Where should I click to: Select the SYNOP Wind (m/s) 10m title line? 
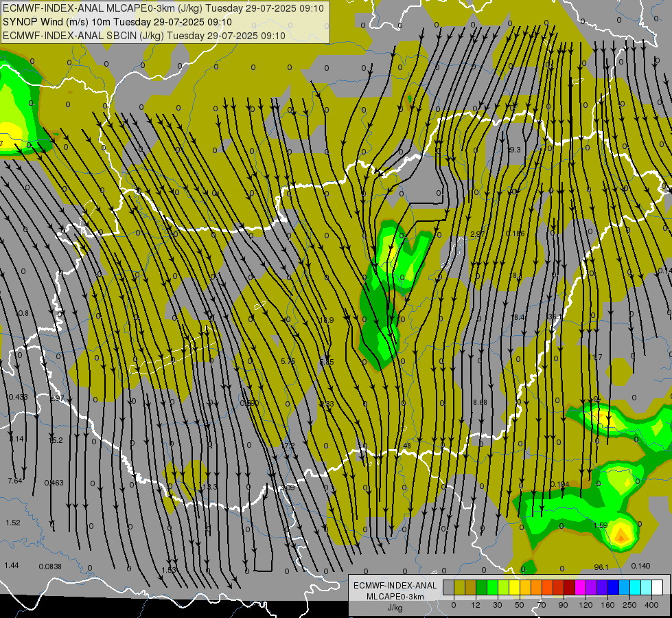[x=117, y=22]
